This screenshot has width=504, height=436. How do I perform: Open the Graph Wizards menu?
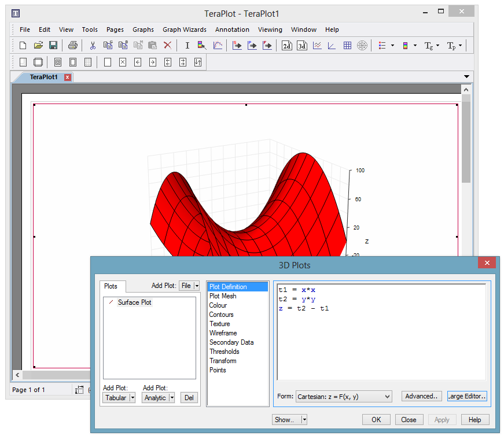click(x=185, y=29)
